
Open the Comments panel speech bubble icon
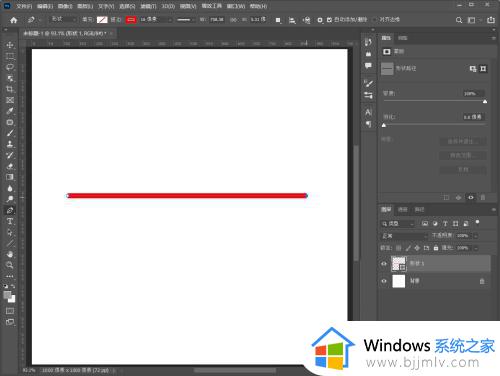coord(368,66)
